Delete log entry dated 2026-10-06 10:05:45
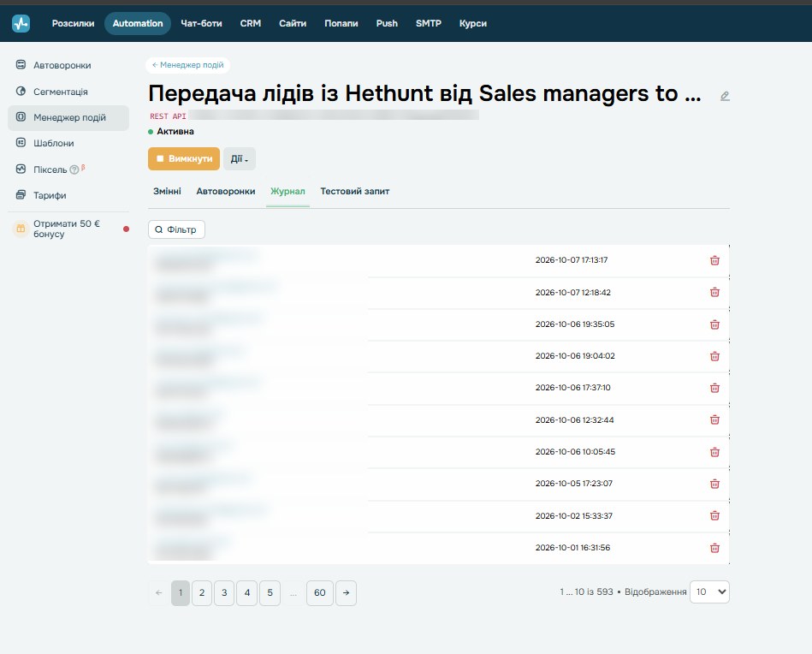Image resolution: width=812 pixels, height=654 pixels. point(714,452)
